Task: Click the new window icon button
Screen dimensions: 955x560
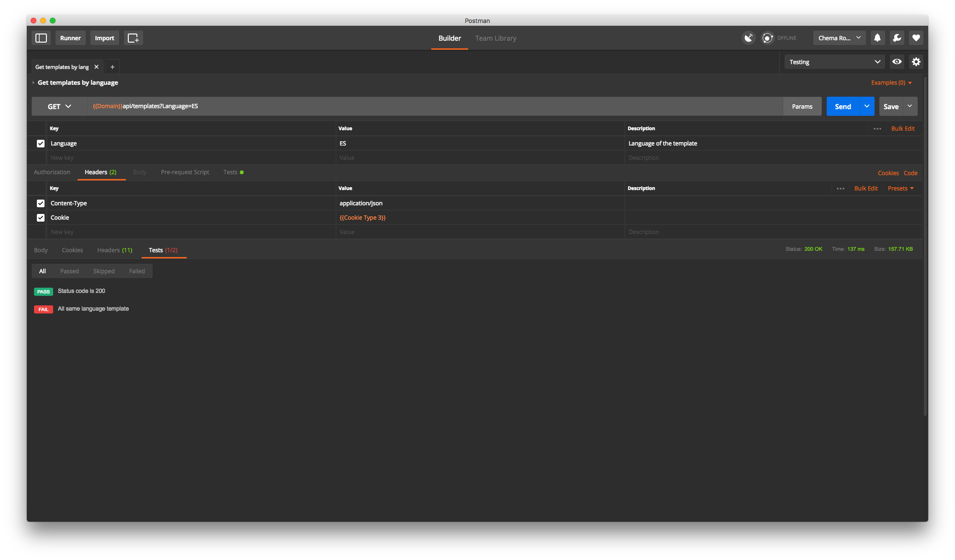Action: [133, 38]
